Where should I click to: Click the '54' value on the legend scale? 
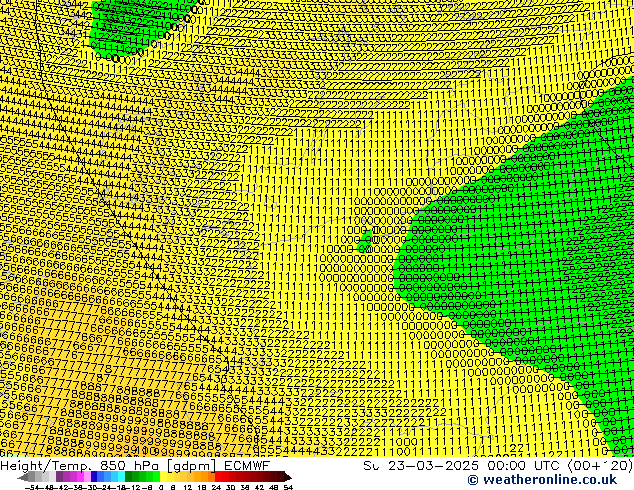click(x=289, y=487)
